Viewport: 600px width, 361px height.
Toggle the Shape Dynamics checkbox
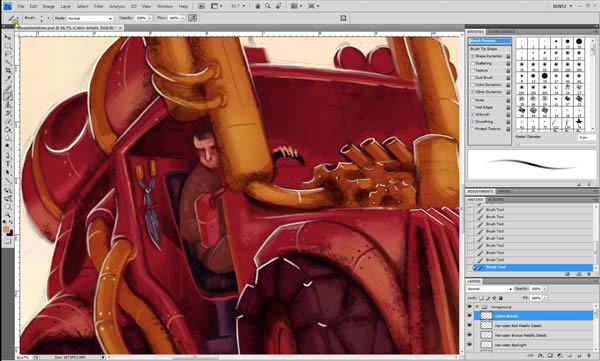(x=473, y=56)
